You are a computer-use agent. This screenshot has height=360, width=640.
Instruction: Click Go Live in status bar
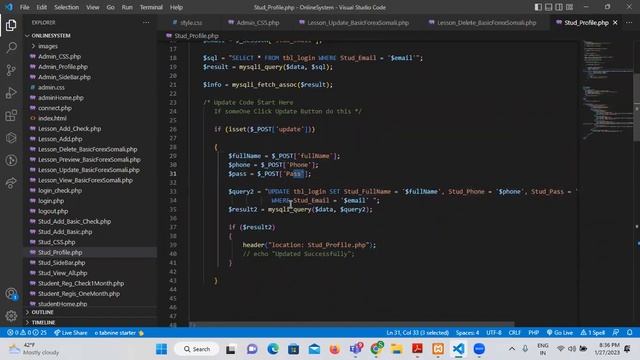tap(560, 333)
